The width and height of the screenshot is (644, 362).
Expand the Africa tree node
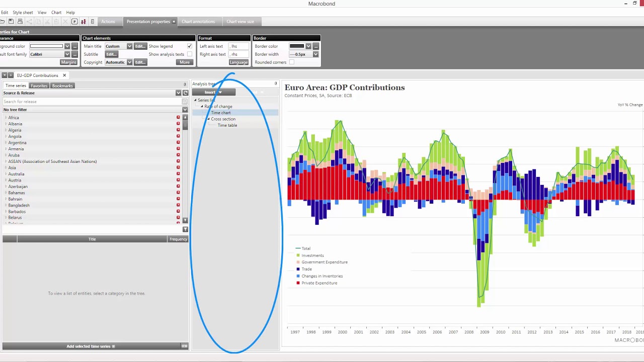pyautogui.click(x=6, y=118)
